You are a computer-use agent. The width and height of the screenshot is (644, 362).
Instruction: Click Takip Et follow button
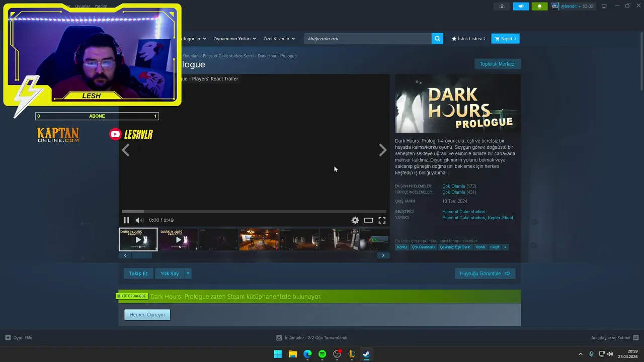tap(138, 274)
